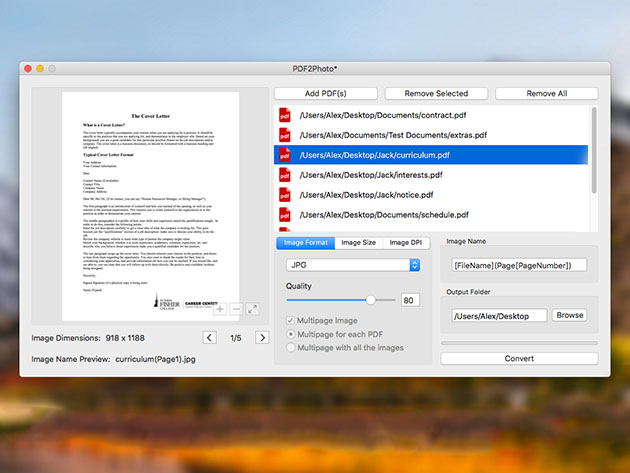Click the Add PDF(s) button
The image size is (630, 473).
pyautogui.click(x=325, y=93)
